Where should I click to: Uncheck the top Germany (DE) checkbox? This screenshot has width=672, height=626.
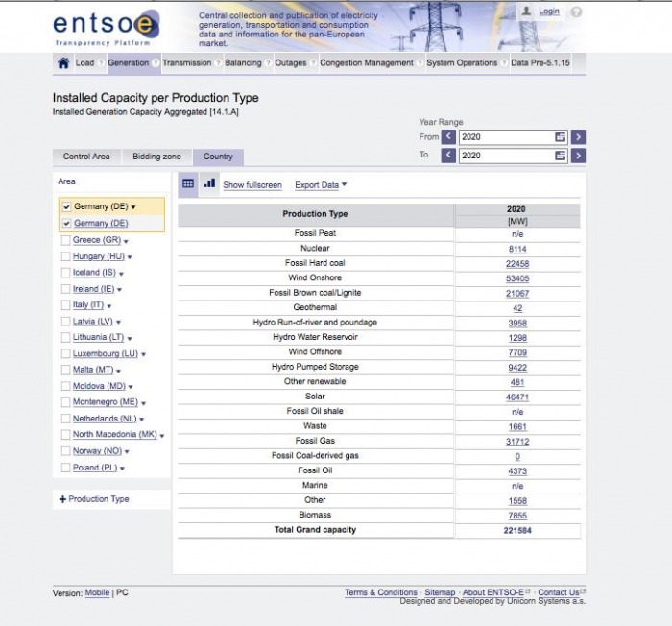(66, 206)
